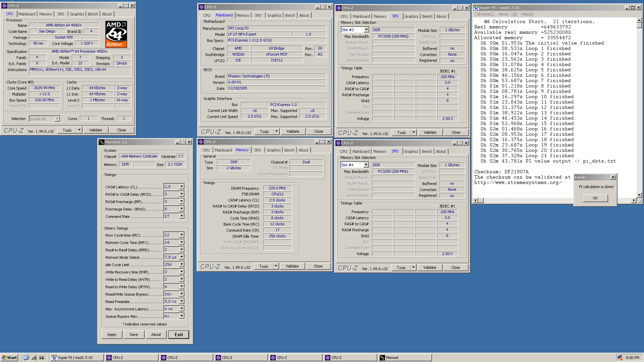
Task: Click the third quick launch icon in taskbar
Action: [42, 358]
